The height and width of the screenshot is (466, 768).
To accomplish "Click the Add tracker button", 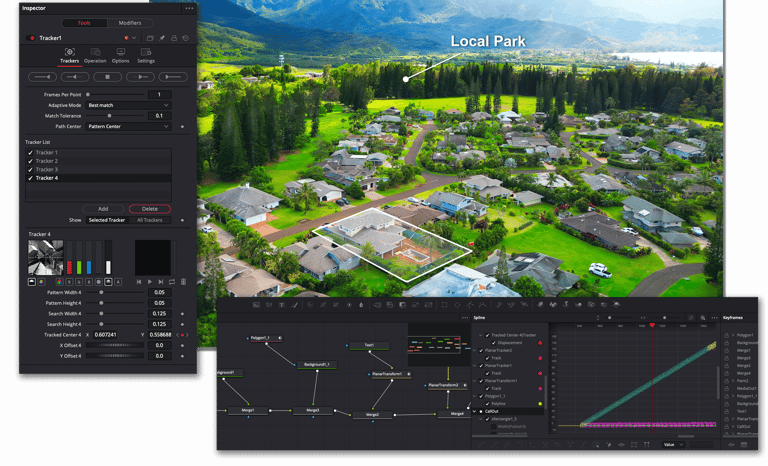I will (103, 209).
